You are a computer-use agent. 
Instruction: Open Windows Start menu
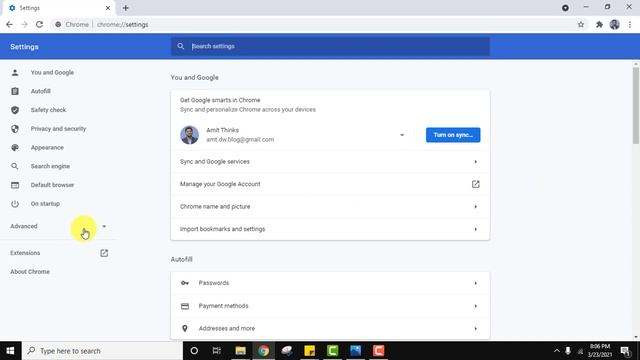point(10,351)
